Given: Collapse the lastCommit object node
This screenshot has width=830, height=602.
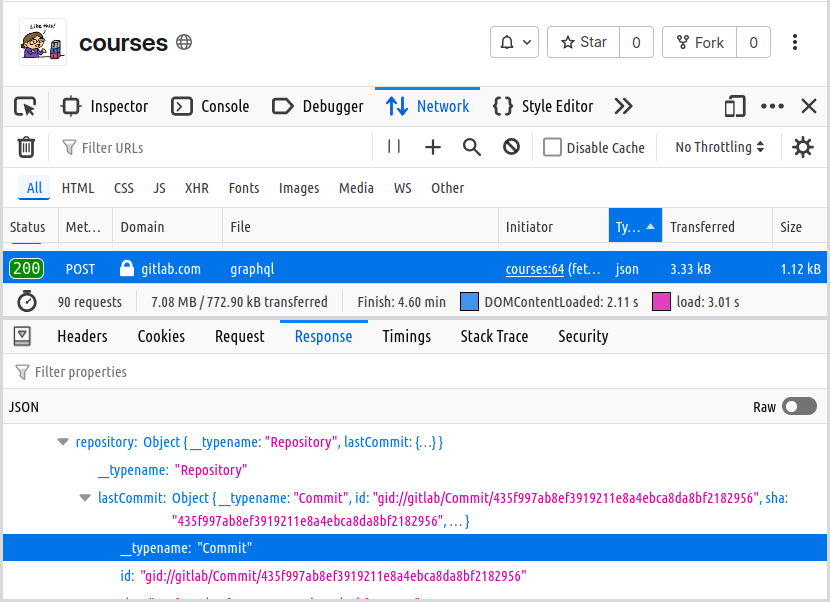Looking at the screenshot, I should pyautogui.click(x=85, y=498).
